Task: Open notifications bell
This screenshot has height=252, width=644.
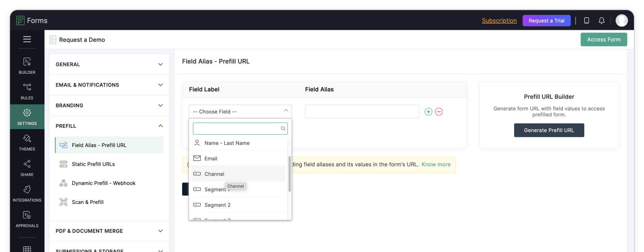Action: click(x=602, y=20)
